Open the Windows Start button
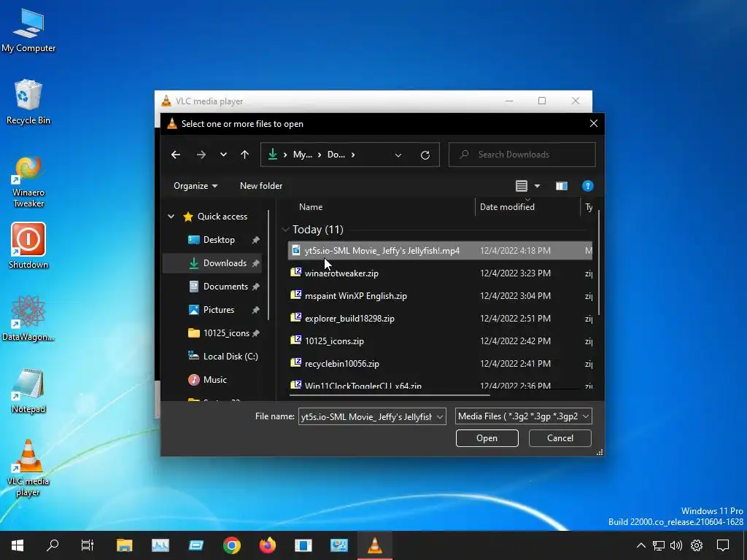747x560 pixels. 18,545
